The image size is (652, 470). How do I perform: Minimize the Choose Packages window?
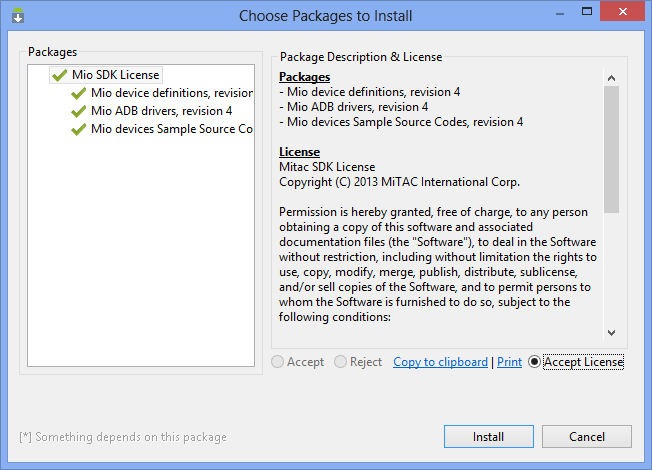pos(560,12)
